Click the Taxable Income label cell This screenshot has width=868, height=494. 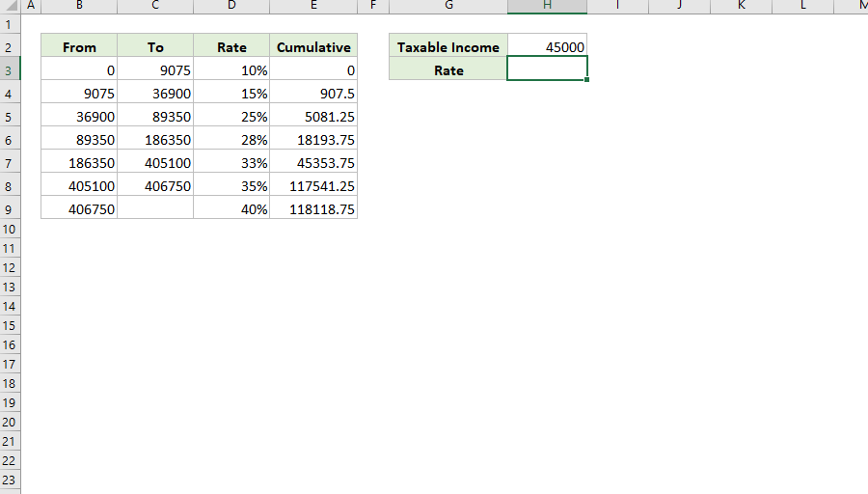[x=448, y=46]
